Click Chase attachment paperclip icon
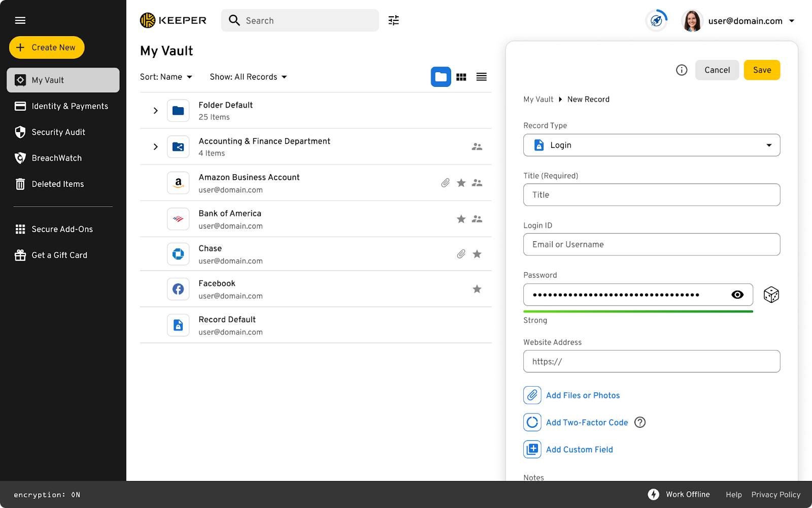Screen dimensions: 812x508 coord(461,254)
